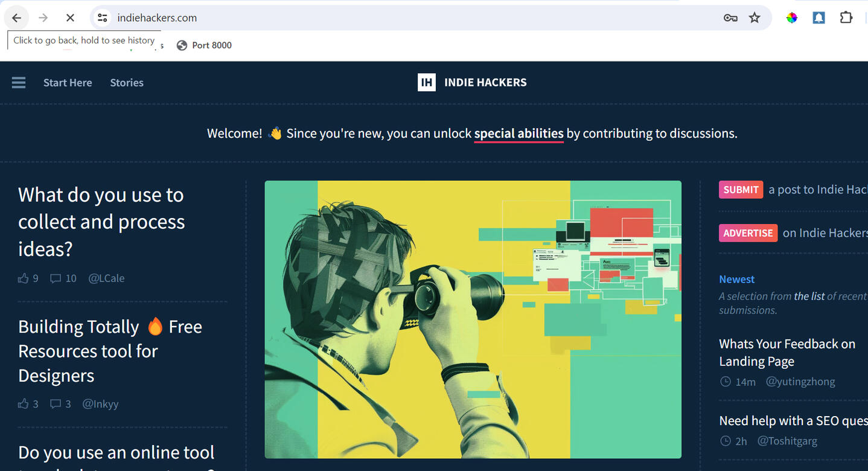868x471 pixels.
Task: Click the IH logo icon
Action: coord(426,82)
